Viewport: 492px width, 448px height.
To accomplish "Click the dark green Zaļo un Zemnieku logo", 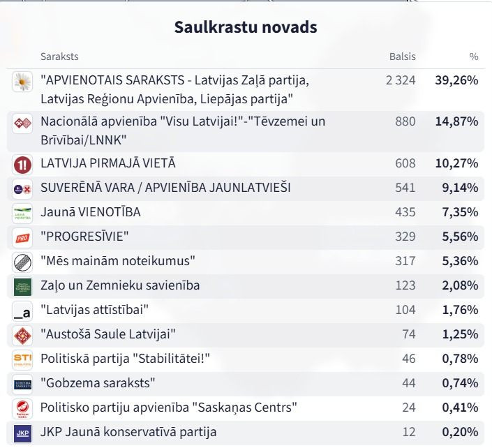I will [22, 287].
